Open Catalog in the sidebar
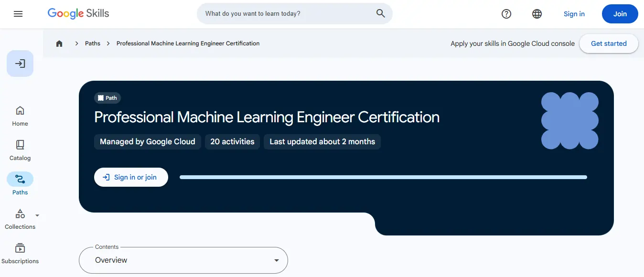 coord(20,150)
